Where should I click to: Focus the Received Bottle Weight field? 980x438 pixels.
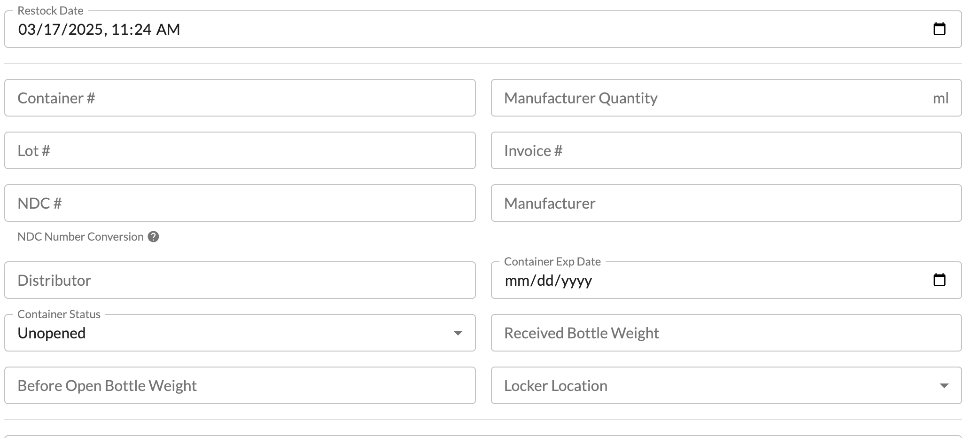click(726, 333)
